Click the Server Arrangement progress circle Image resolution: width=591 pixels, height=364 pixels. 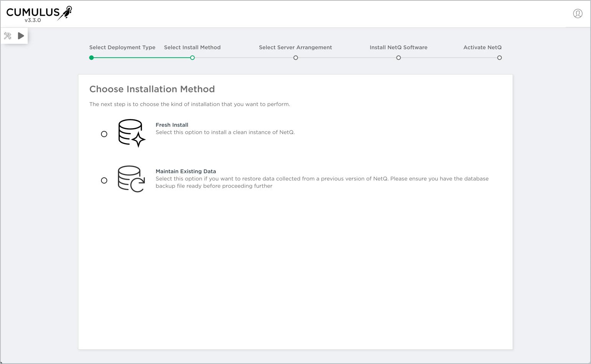click(x=296, y=58)
